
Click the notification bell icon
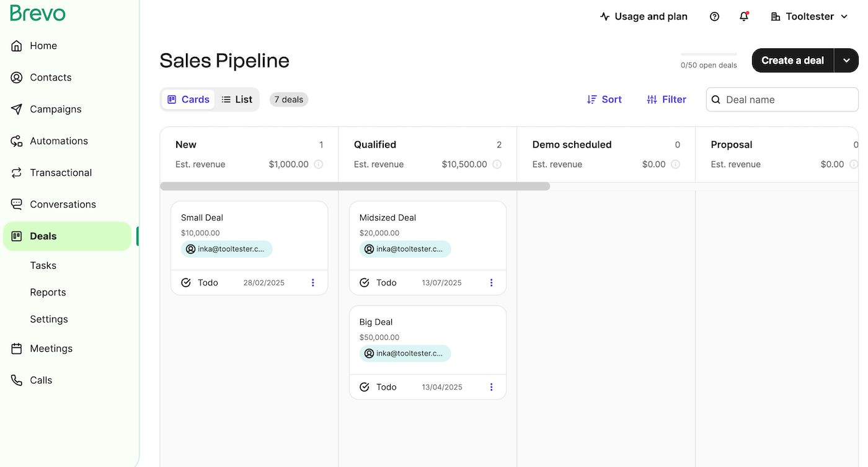[744, 17]
